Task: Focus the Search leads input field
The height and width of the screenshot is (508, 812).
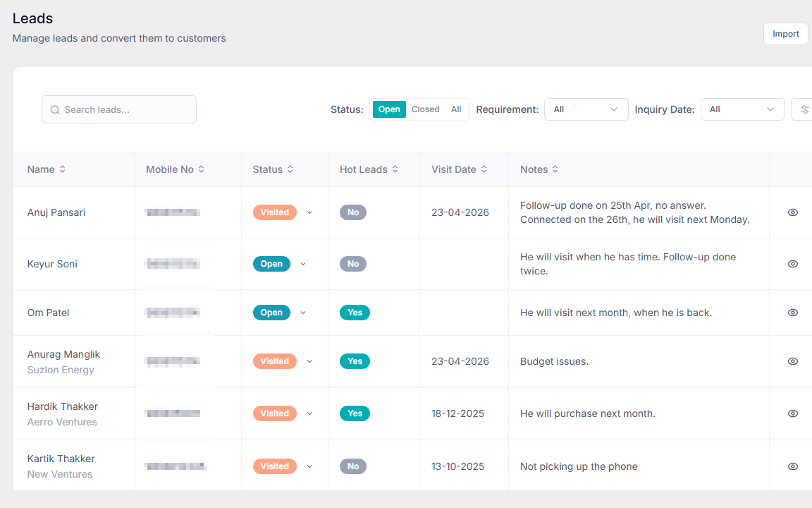Action: (119, 109)
